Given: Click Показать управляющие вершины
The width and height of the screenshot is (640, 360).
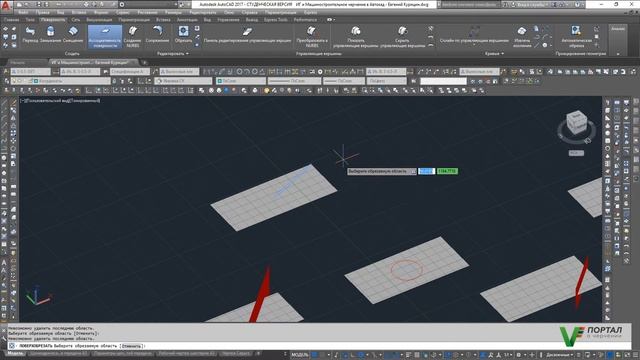Looking at the screenshot, I should click(x=356, y=37).
